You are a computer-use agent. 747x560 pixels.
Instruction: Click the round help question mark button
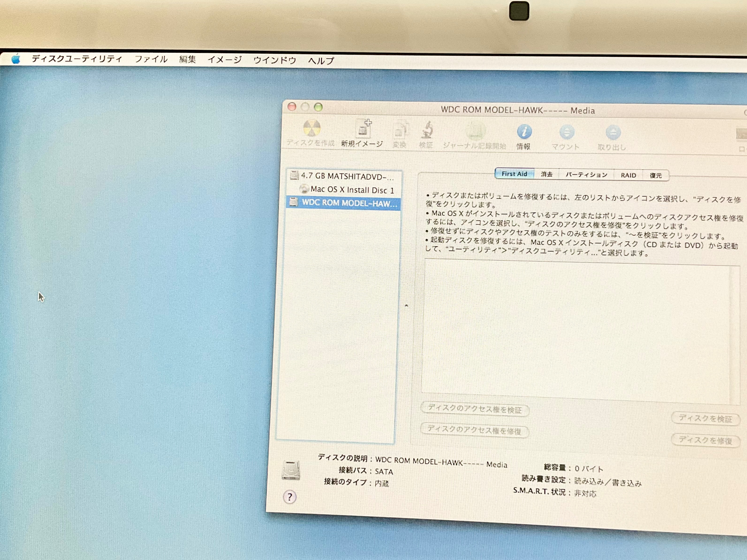289,497
